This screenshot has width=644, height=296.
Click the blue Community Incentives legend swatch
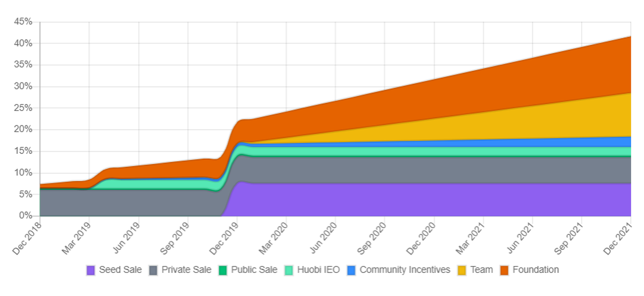tap(352, 270)
